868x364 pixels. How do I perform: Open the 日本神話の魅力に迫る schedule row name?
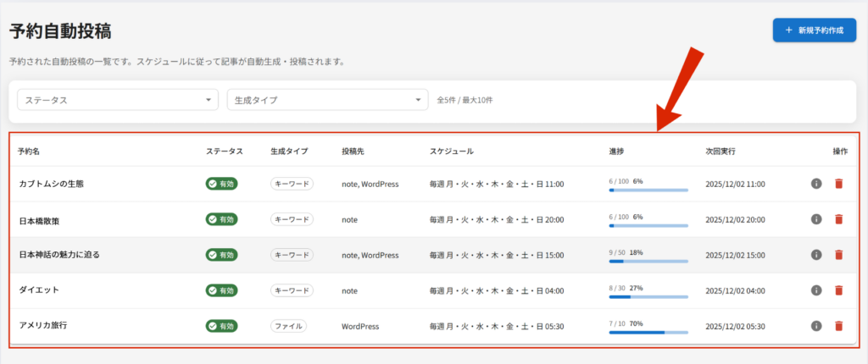pyautogui.click(x=59, y=255)
